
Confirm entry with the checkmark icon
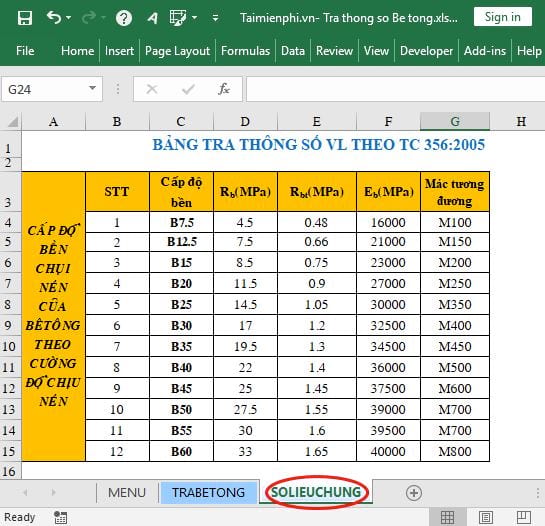(x=188, y=90)
